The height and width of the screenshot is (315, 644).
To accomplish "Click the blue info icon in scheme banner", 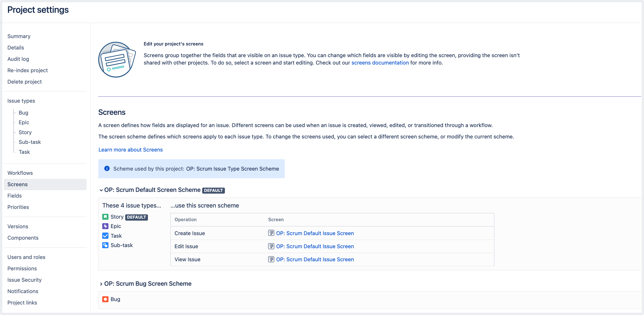I will point(107,169).
